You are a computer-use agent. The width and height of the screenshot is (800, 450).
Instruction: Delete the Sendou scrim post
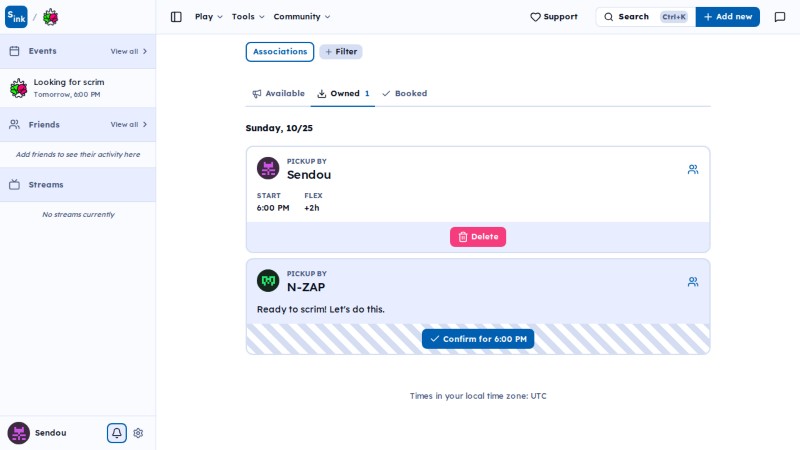click(478, 237)
